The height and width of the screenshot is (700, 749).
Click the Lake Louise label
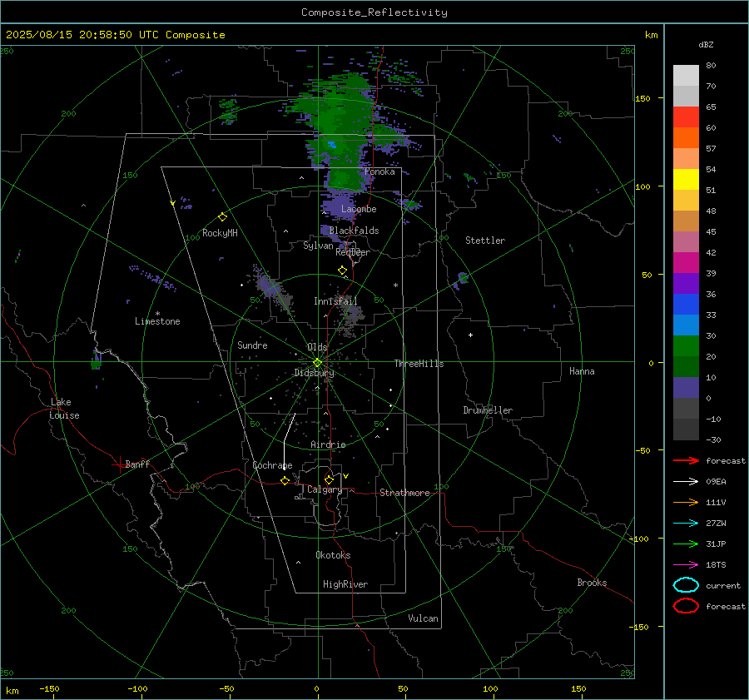pos(64,409)
